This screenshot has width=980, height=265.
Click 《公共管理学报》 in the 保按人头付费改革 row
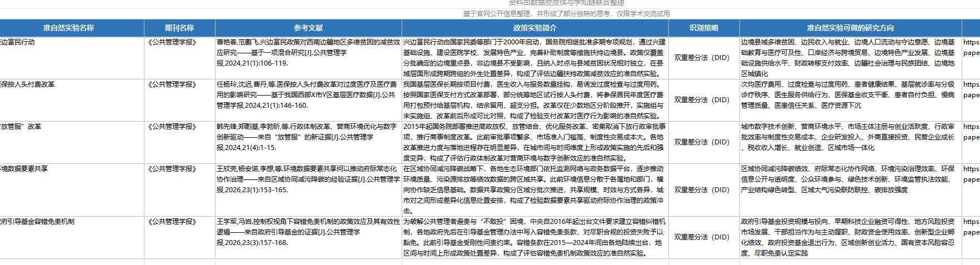tap(172, 84)
